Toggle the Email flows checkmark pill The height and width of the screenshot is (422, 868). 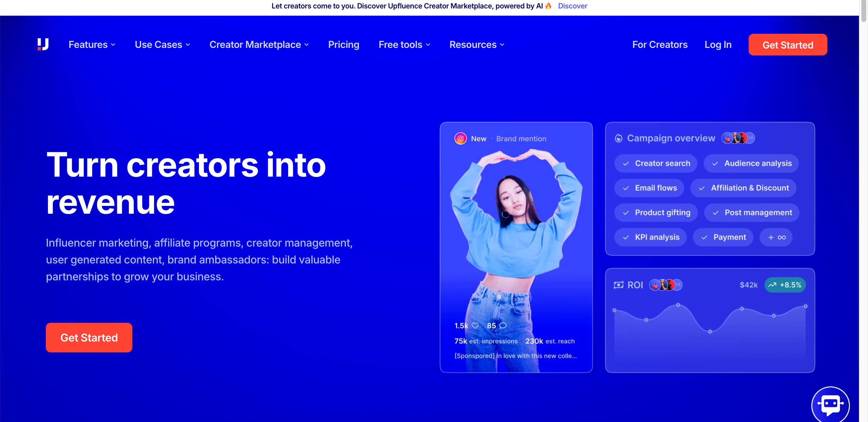[649, 188]
